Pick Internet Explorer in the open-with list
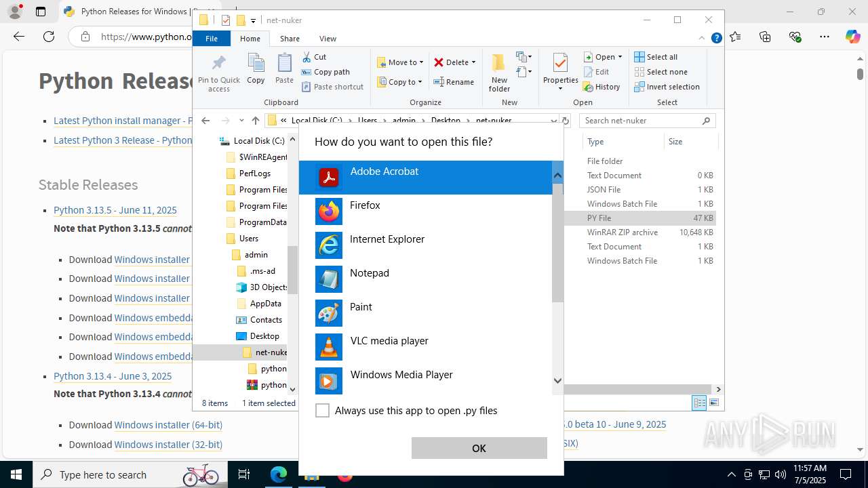This screenshot has height=488, width=868. [x=426, y=245]
